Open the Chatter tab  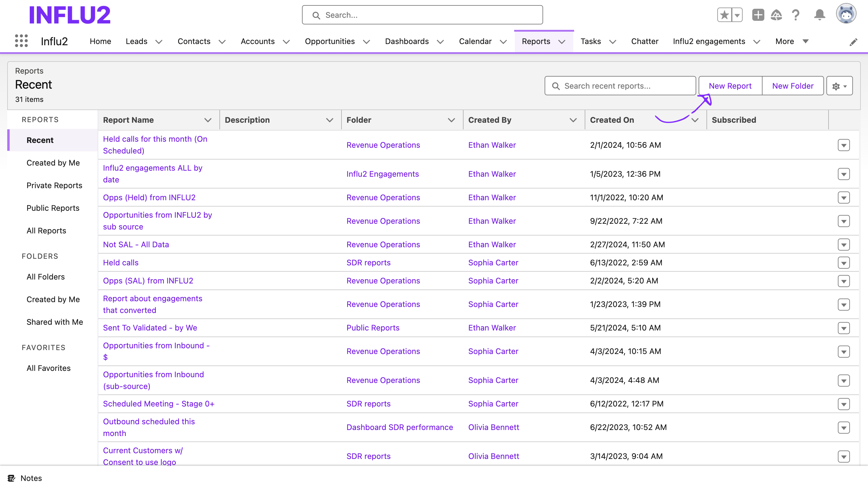(644, 42)
